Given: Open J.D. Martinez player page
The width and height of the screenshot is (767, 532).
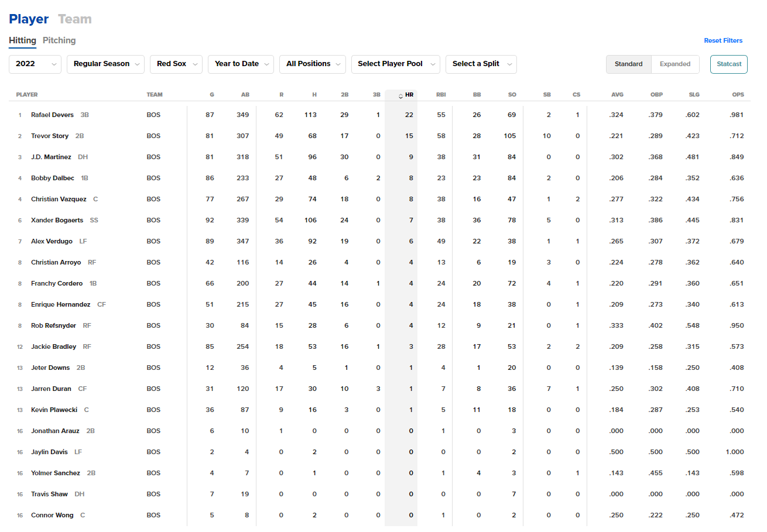Looking at the screenshot, I should coord(51,157).
